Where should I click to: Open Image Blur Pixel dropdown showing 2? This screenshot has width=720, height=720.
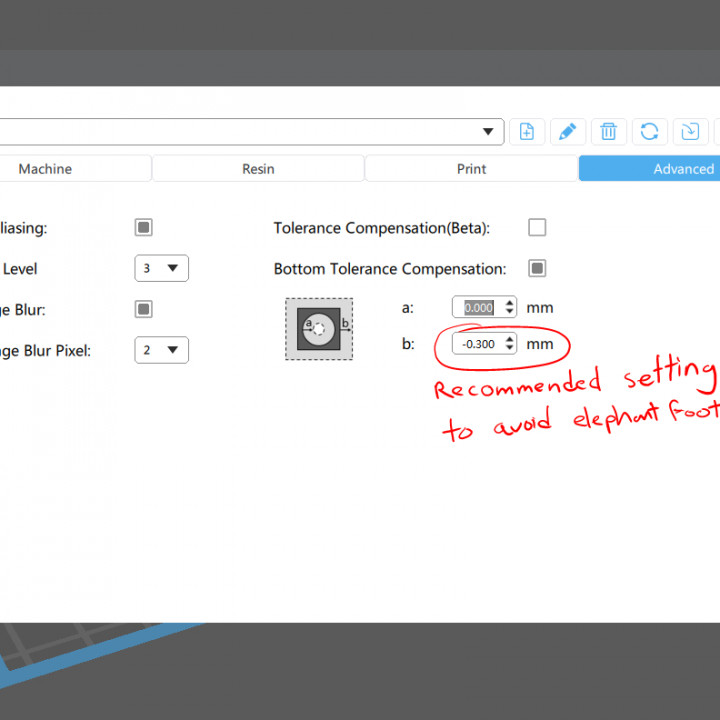point(161,350)
